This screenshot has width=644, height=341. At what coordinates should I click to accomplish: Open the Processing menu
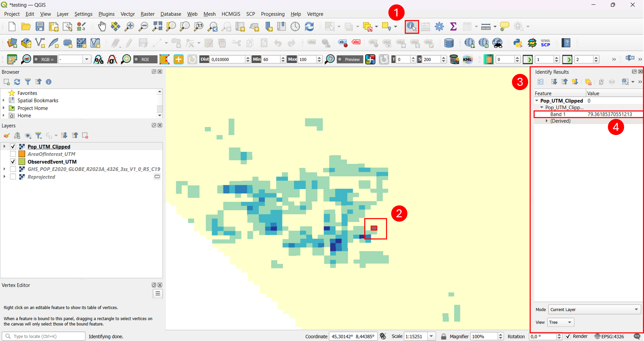coord(272,14)
